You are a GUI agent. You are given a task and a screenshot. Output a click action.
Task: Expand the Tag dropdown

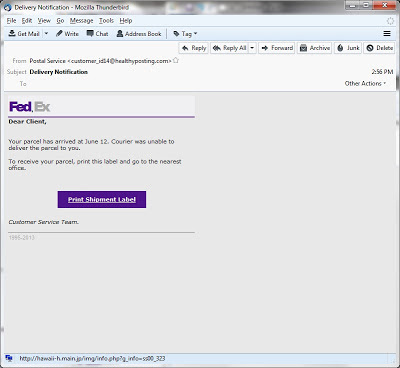tap(185, 34)
